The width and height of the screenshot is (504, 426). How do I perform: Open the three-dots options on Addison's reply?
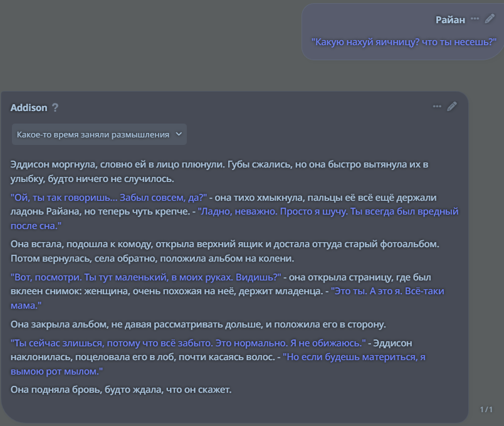[x=437, y=107]
